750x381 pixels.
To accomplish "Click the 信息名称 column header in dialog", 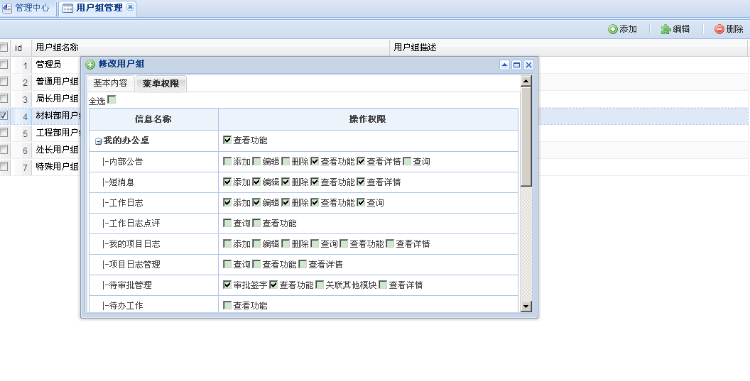I will click(x=154, y=120).
